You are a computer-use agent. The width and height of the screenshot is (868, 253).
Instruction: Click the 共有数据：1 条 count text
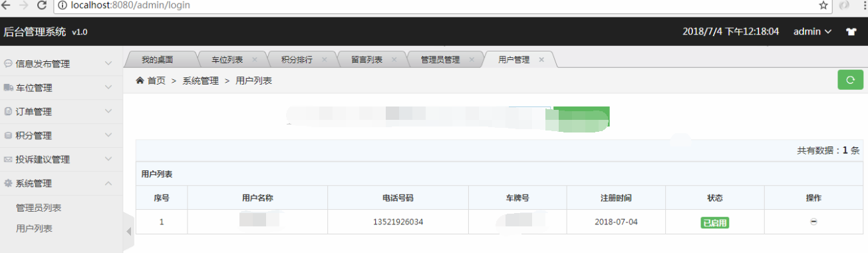pyautogui.click(x=829, y=150)
